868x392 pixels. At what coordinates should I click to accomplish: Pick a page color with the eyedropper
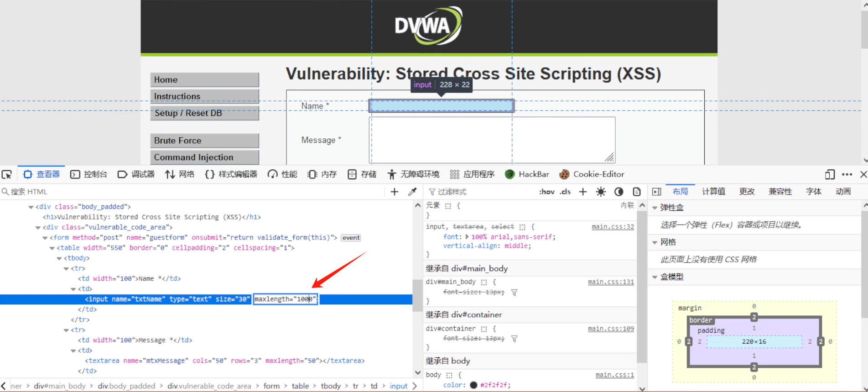click(x=412, y=192)
